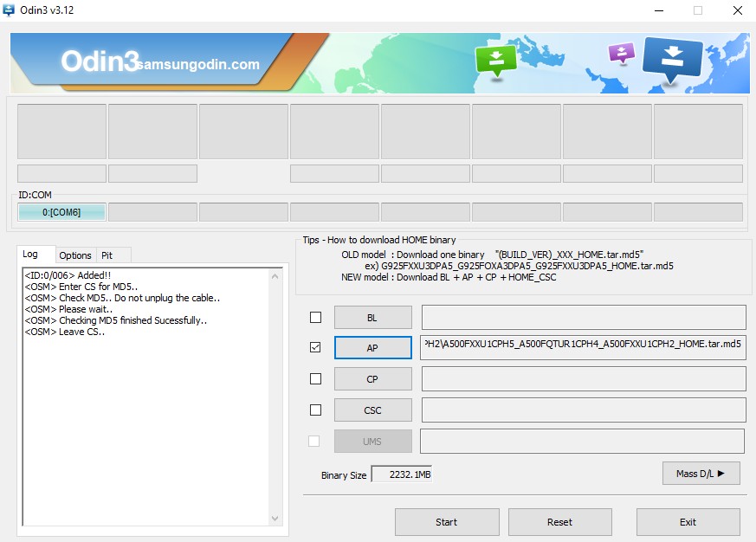Click log line 'Please wait..'
The image size is (756, 542).
point(68,309)
